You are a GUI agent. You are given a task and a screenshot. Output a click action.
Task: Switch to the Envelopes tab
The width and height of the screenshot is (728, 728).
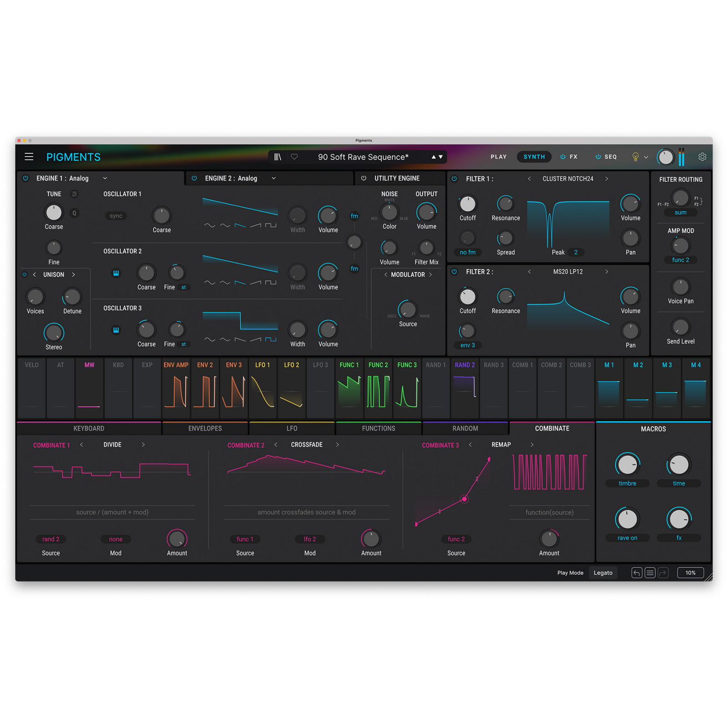[x=205, y=429]
